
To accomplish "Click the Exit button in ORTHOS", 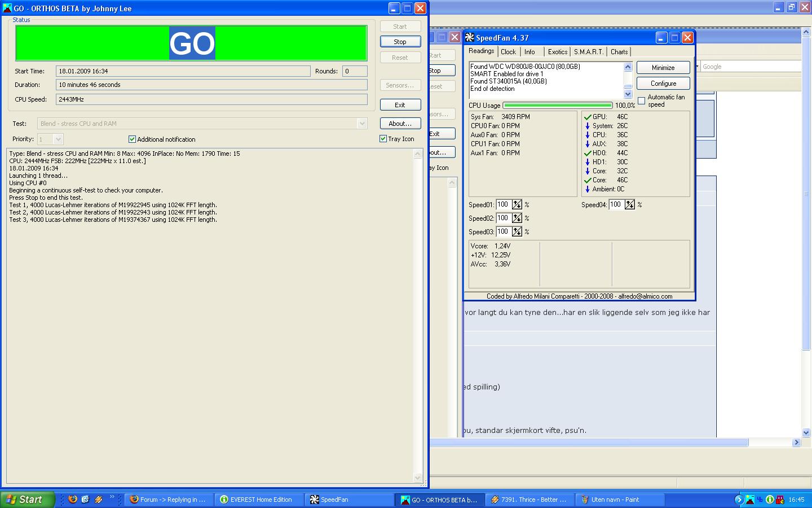I will [400, 105].
